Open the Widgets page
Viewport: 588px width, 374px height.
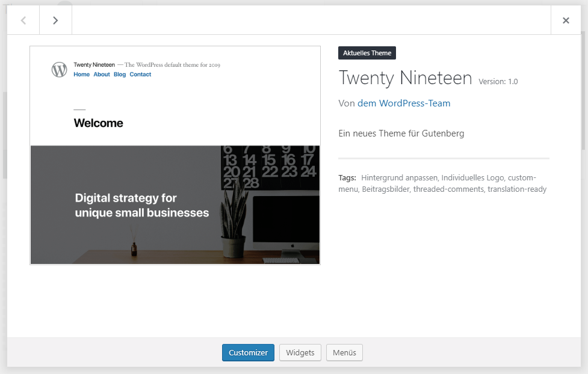pos(300,352)
